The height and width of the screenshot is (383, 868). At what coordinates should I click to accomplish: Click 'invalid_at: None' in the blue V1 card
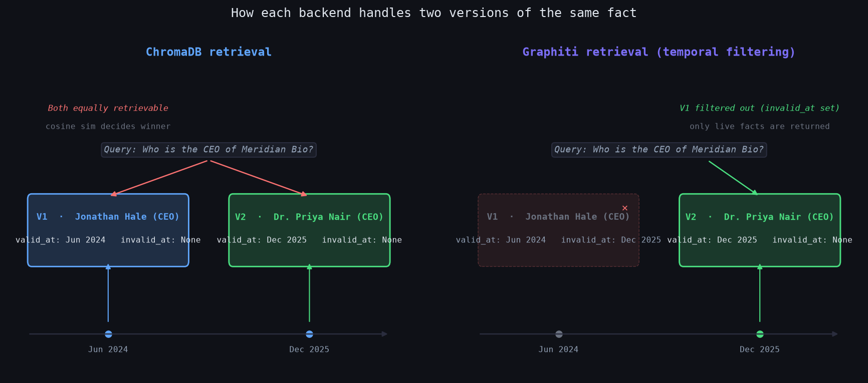161,240
